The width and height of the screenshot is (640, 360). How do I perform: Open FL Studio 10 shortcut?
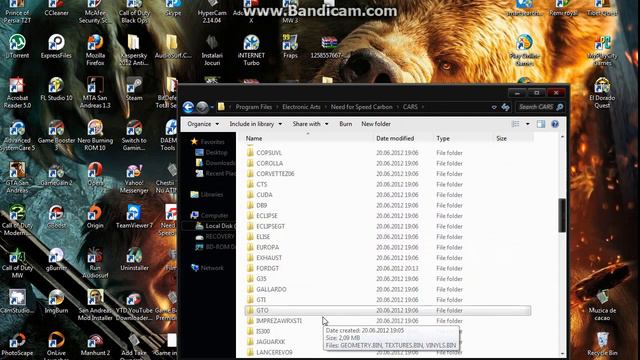point(56,89)
